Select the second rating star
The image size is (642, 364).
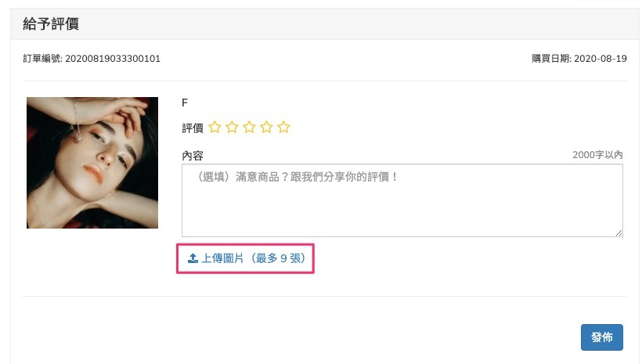pyautogui.click(x=232, y=127)
